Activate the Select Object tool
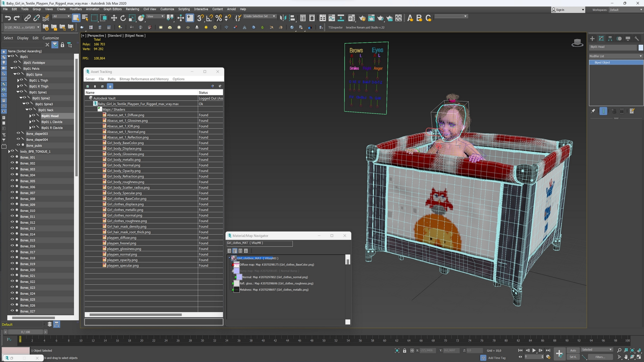Viewport: 644px width, 362px height. tap(76, 18)
